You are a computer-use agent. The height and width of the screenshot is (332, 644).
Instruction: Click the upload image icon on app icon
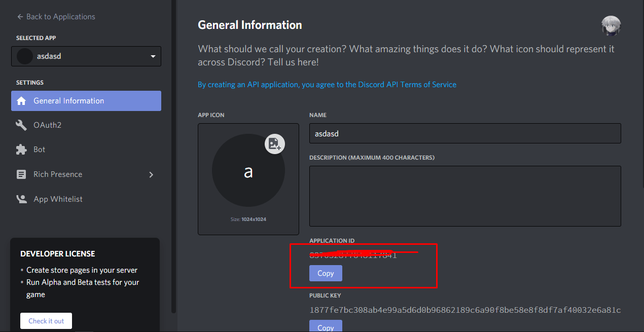coord(275,144)
